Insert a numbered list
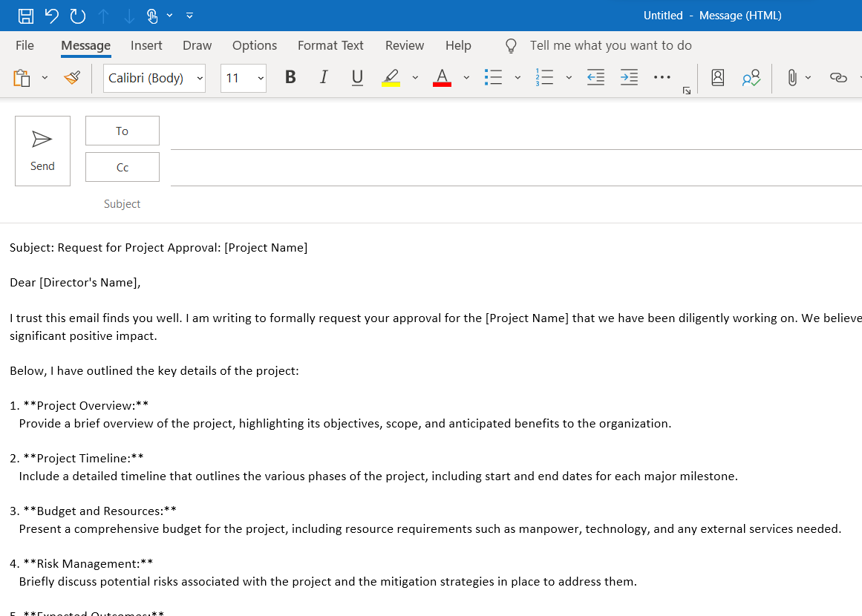Viewport: 862px width, 616px height. tap(544, 77)
